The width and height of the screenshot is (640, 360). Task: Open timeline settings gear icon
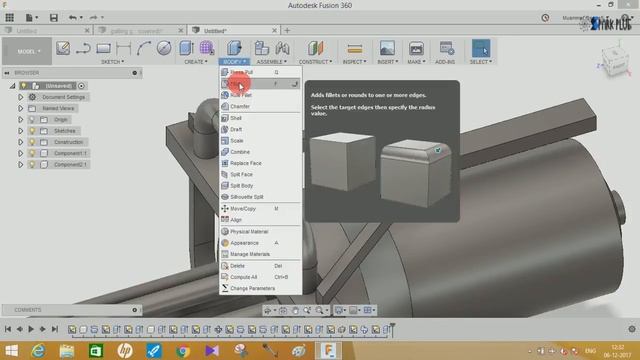632,329
